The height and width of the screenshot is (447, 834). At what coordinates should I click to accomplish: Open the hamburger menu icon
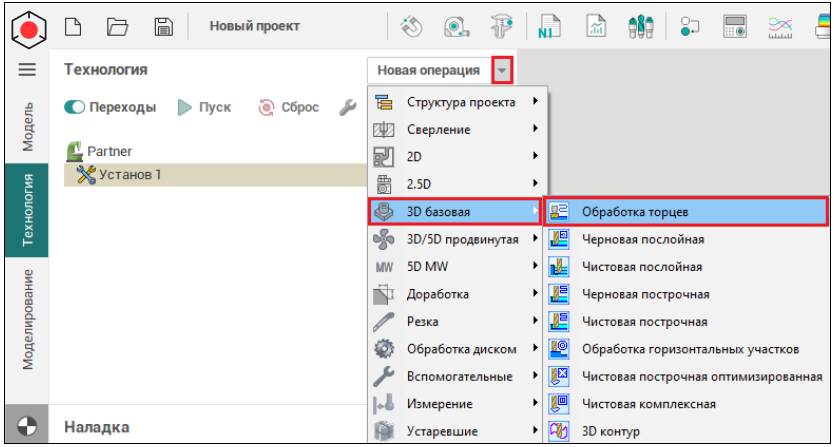click(x=27, y=70)
